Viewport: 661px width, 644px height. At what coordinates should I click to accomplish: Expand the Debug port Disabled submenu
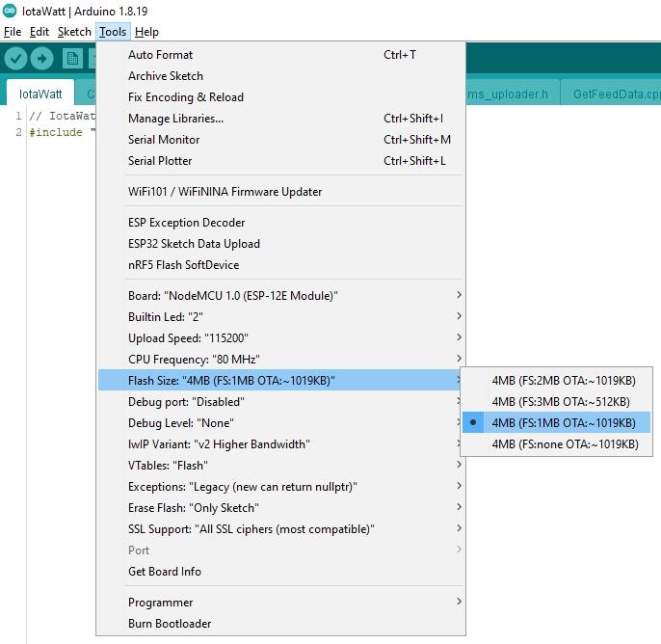(281, 401)
